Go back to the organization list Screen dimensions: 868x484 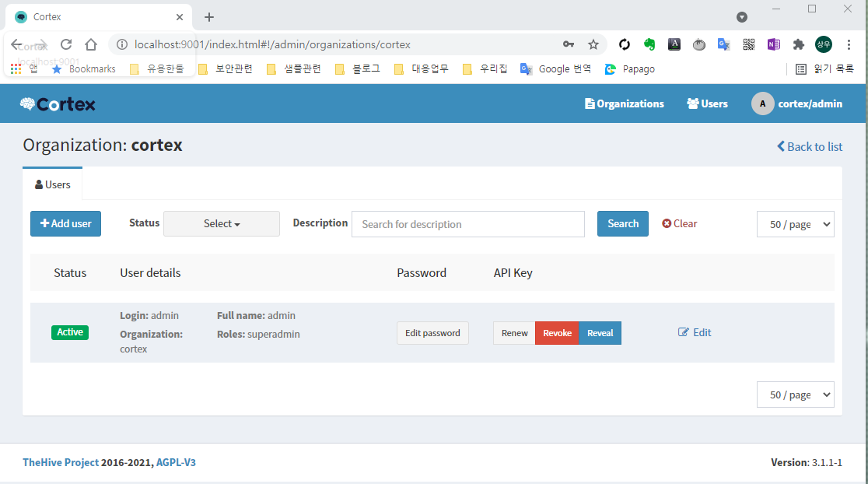(810, 147)
